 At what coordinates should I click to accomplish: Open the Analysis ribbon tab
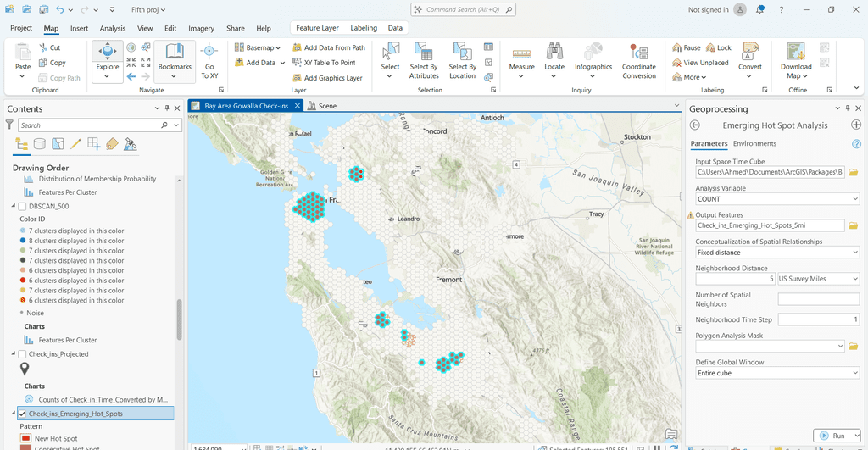pos(113,28)
